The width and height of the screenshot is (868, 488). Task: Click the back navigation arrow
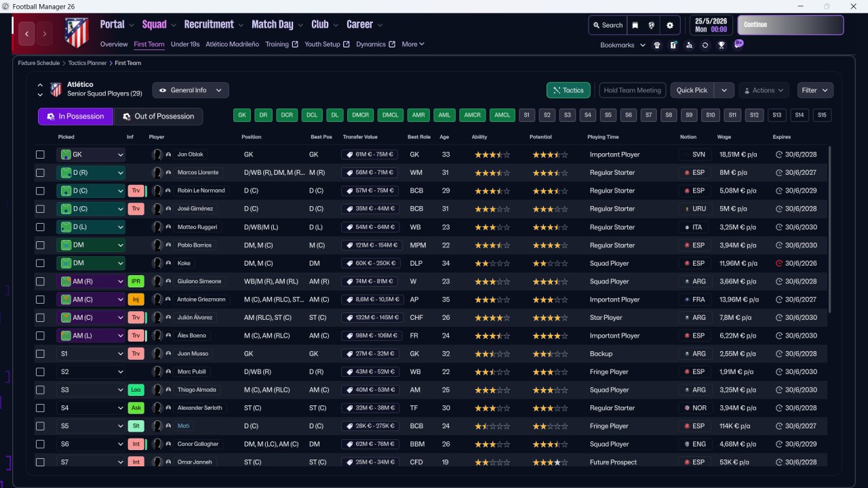click(26, 33)
